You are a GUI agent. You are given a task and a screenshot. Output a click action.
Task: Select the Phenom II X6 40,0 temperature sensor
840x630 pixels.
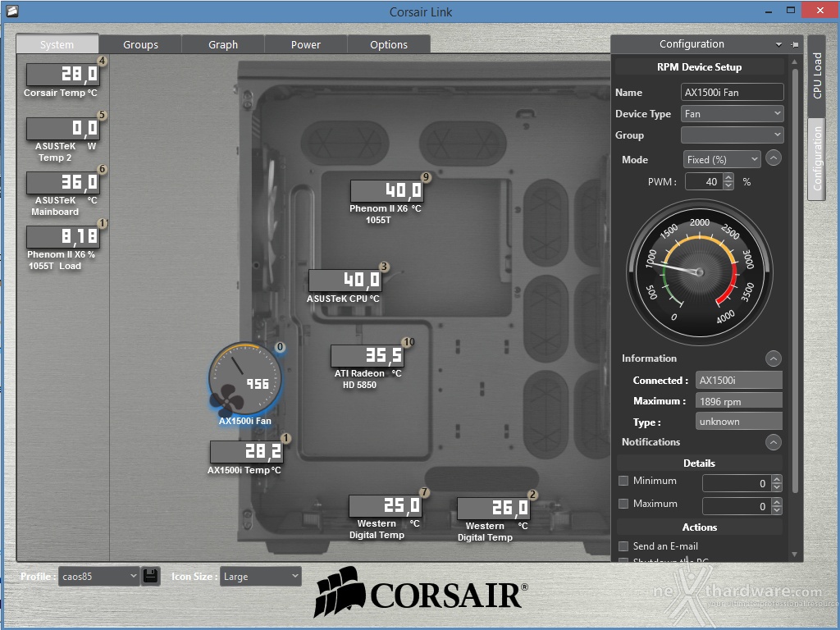coord(387,190)
